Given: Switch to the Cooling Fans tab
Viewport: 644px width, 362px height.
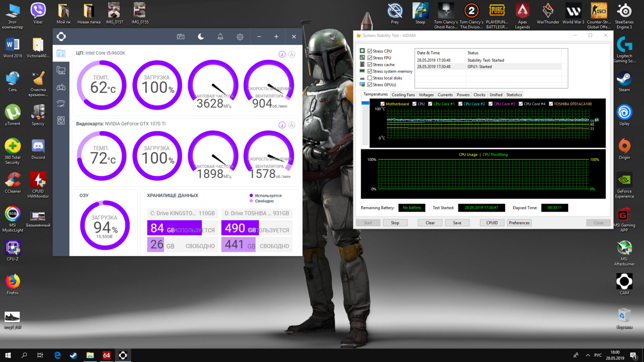Looking at the screenshot, I should click(x=403, y=95).
